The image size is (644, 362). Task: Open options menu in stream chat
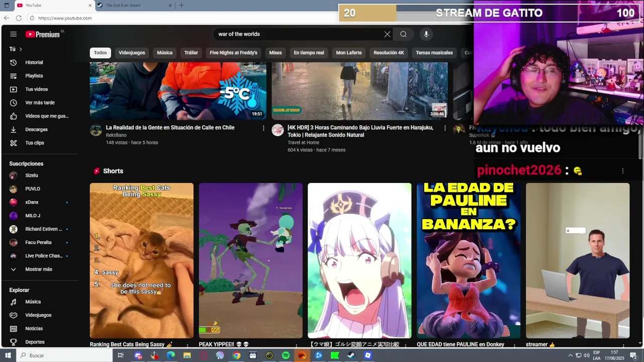tap(623, 171)
